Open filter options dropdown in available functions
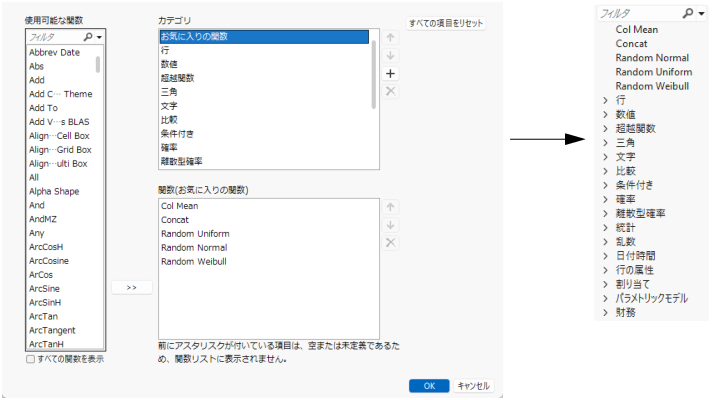712x400 pixels. tap(99, 37)
